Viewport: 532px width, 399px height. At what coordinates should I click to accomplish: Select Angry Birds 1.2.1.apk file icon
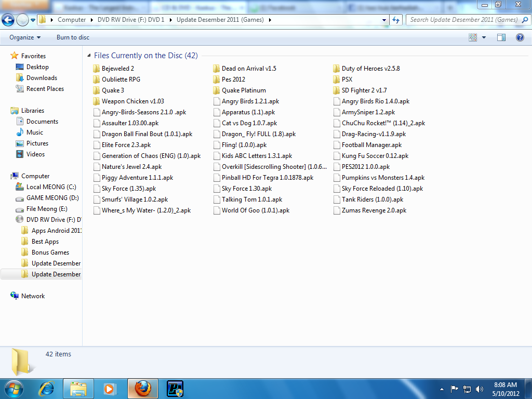[217, 101]
